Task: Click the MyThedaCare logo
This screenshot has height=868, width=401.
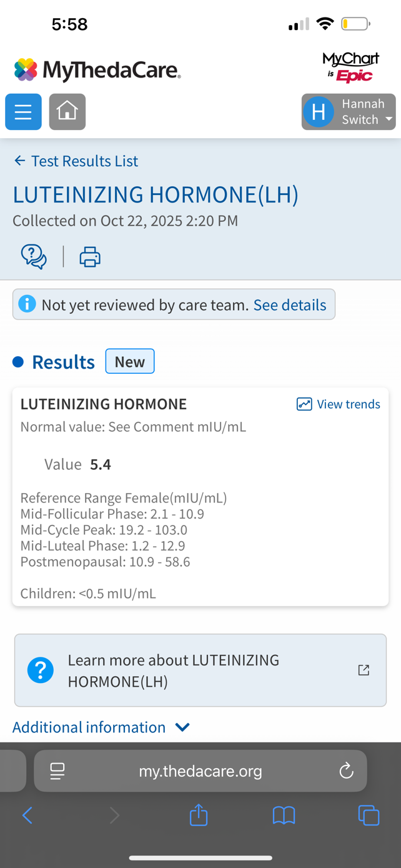Action: [x=97, y=70]
